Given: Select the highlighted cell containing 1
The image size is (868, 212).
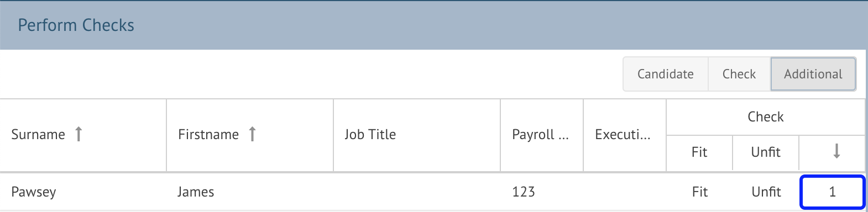Looking at the screenshot, I should coord(832,192).
